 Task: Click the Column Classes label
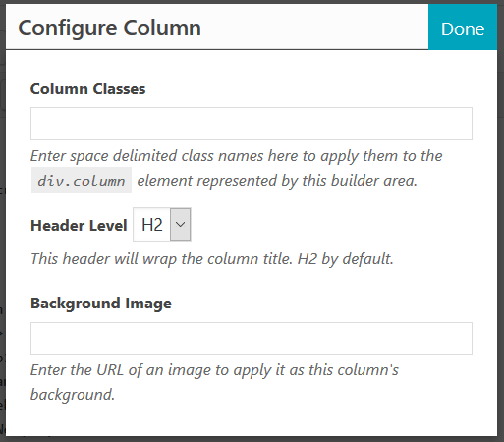(x=87, y=89)
